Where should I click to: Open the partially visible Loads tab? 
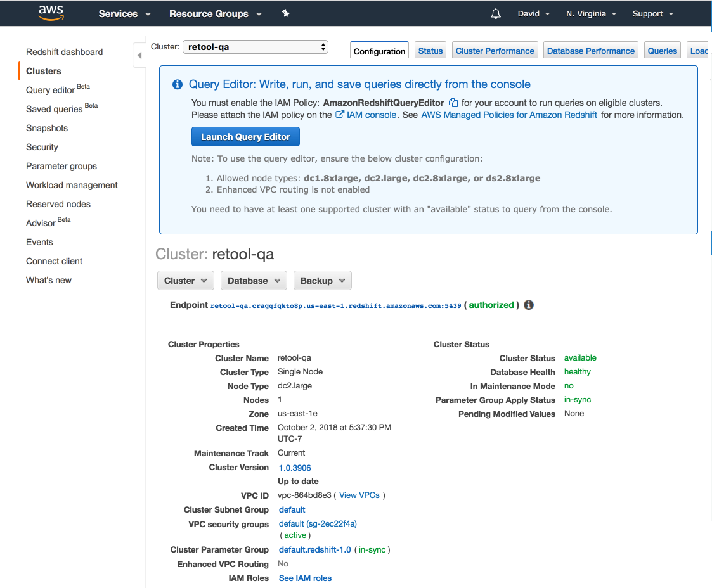pos(699,51)
